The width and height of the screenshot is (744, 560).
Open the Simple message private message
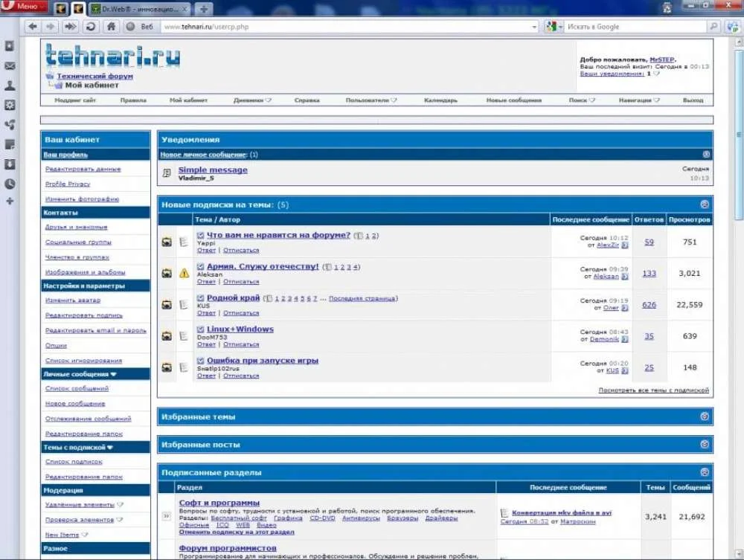tap(213, 170)
